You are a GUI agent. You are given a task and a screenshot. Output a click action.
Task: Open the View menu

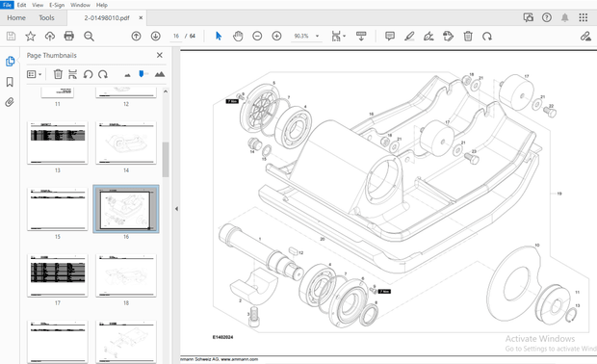pos(38,5)
